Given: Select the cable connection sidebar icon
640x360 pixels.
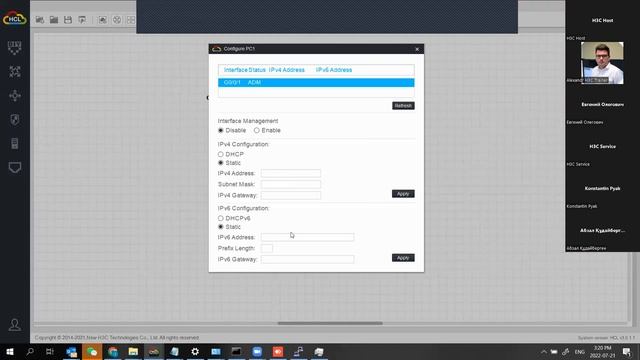Looking at the screenshot, I should [15, 167].
